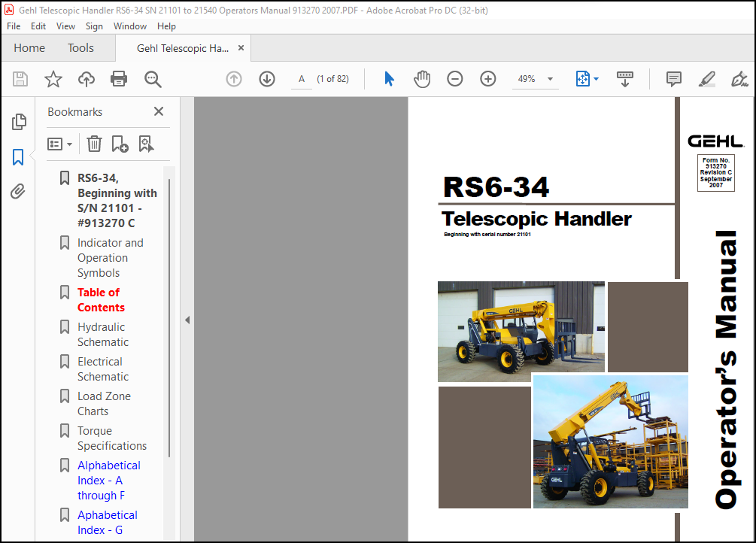Select the arrow Selection tool

pyautogui.click(x=389, y=79)
